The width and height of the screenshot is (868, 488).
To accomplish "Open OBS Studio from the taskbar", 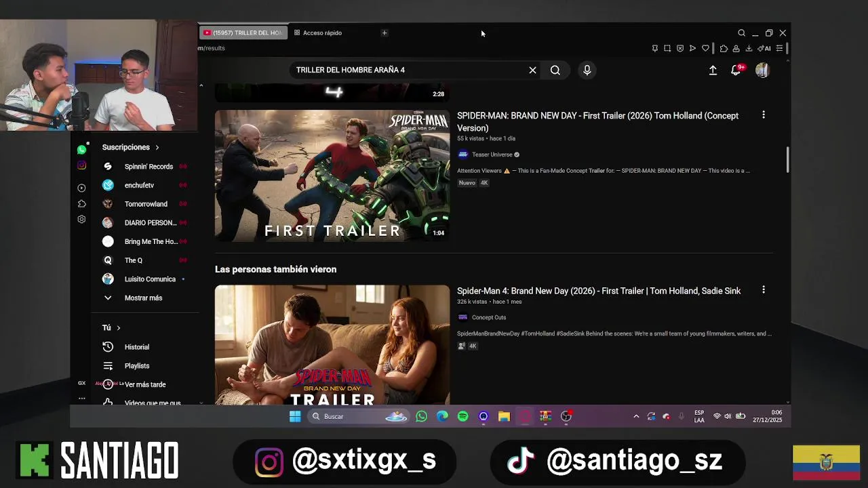I will pyautogui.click(x=566, y=416).
